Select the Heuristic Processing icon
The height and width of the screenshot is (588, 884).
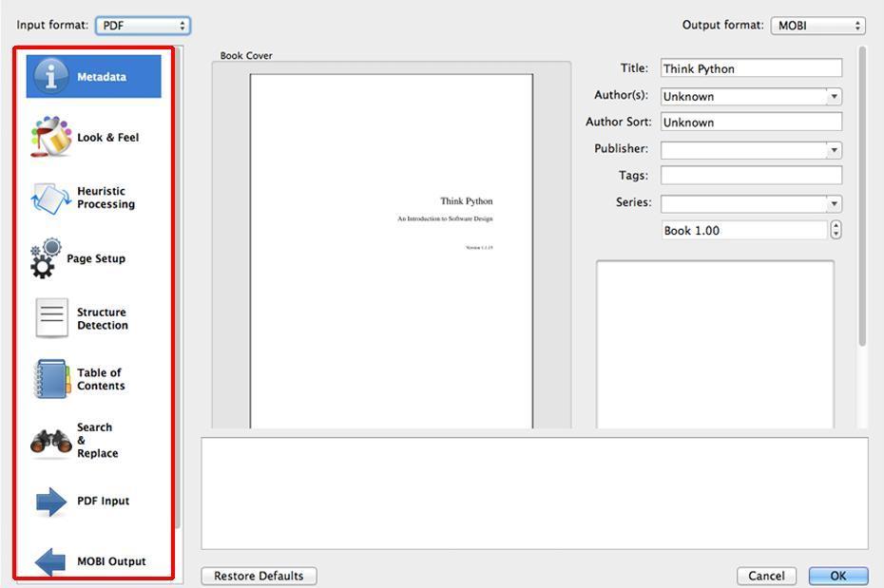tap(50, 199)
